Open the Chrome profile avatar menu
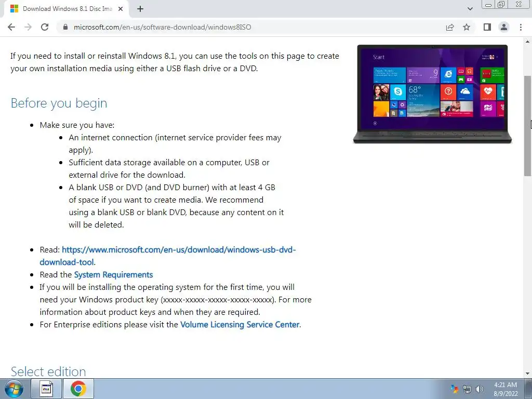Screen dimensions: 532x399 click(x=504, y=27)
